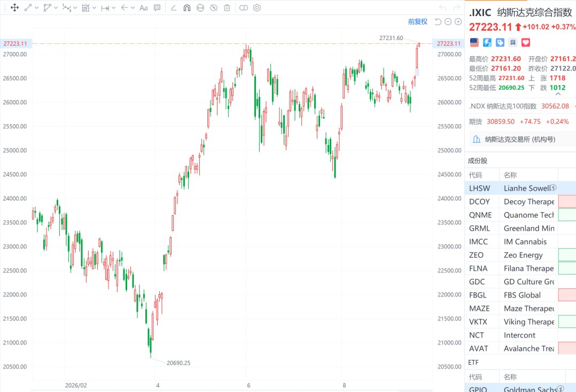Zoom out chart with minus icon
The image size is (576, 392).
click(448, 22)
